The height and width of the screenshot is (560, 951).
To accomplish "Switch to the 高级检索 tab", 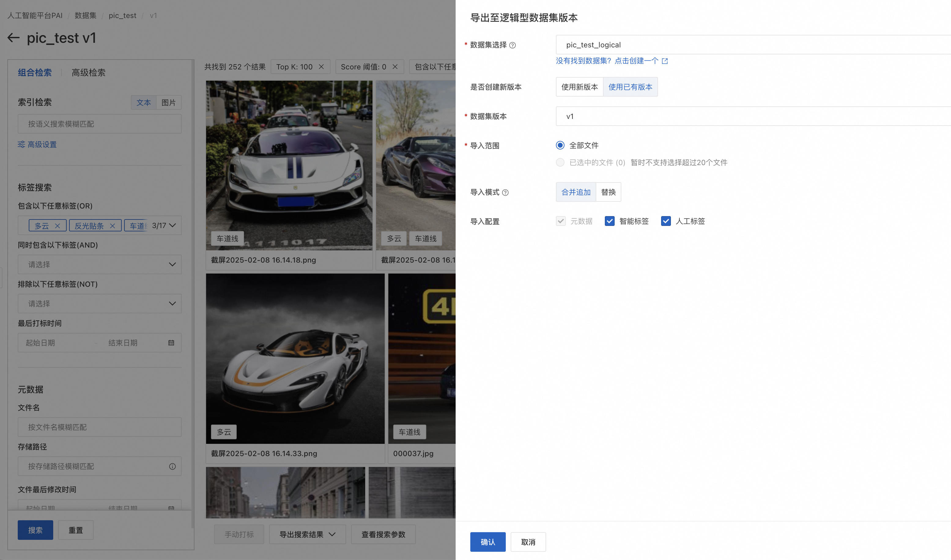I will pyautogui.click(x=89, y=72).
